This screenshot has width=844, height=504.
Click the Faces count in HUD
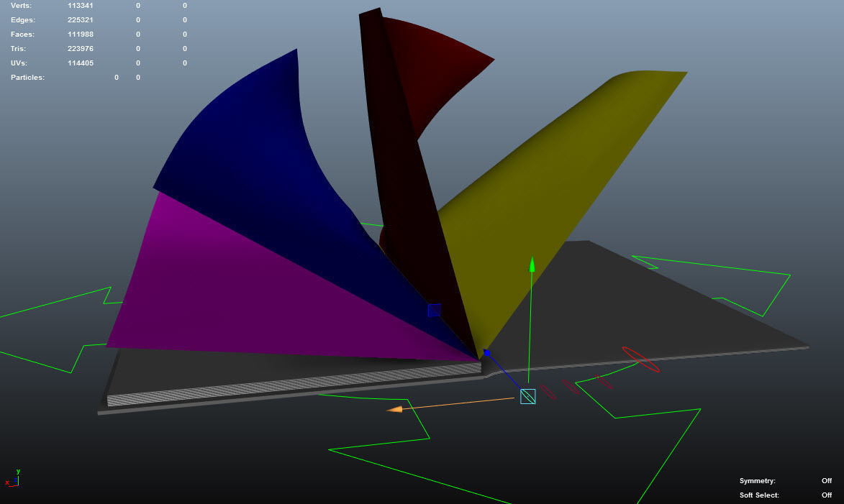[80, 35]
